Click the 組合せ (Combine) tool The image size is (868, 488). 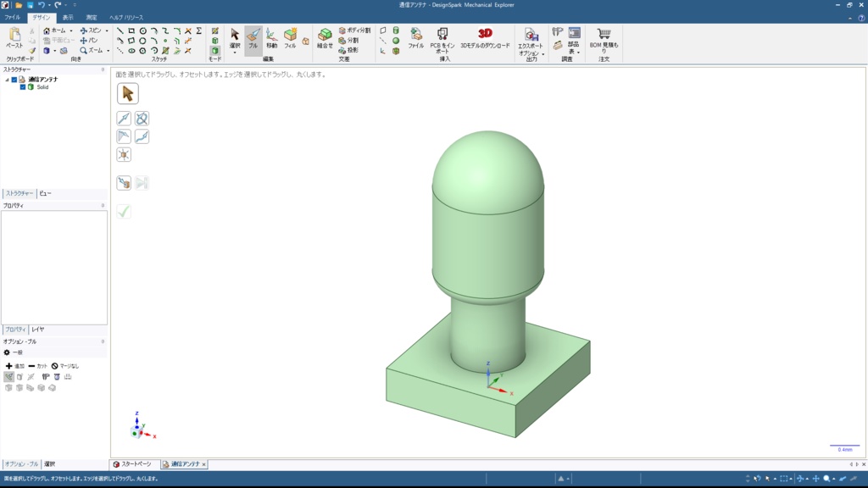(x=325, y=39)
